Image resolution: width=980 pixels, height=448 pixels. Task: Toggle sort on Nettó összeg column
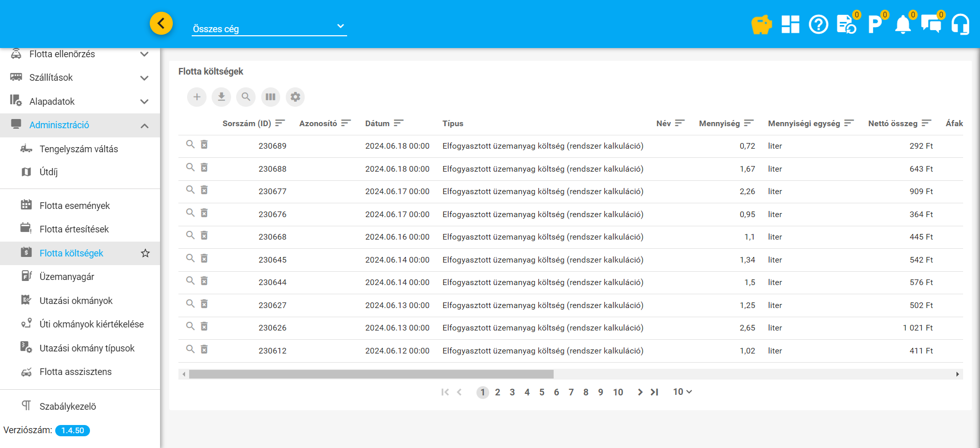tap(926, 123)
